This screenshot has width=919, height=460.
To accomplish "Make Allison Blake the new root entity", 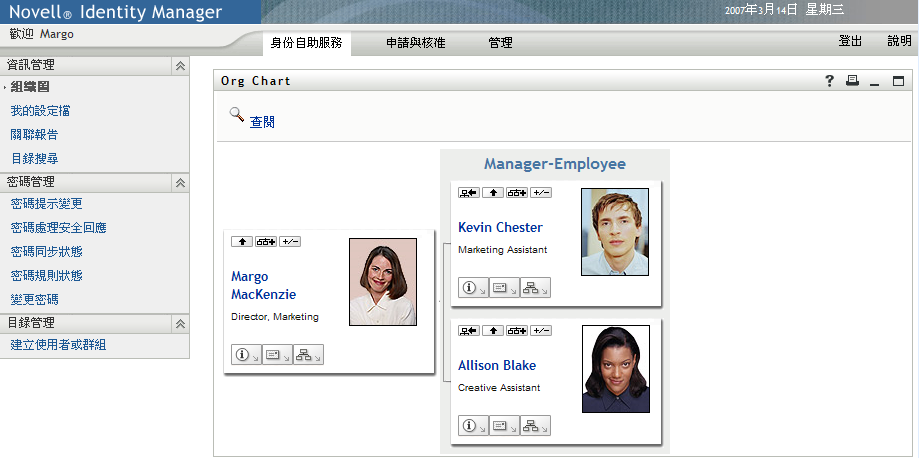I will pos(469,330).
